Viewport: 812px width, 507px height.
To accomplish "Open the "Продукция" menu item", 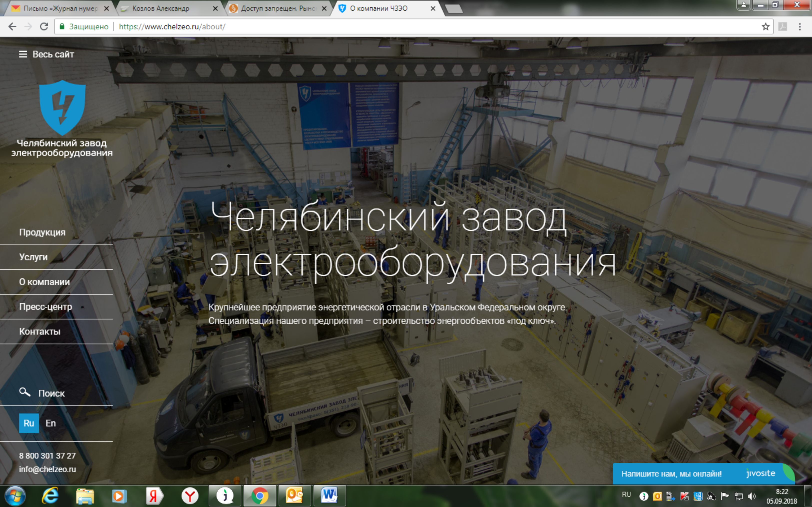I will (42, 232).
